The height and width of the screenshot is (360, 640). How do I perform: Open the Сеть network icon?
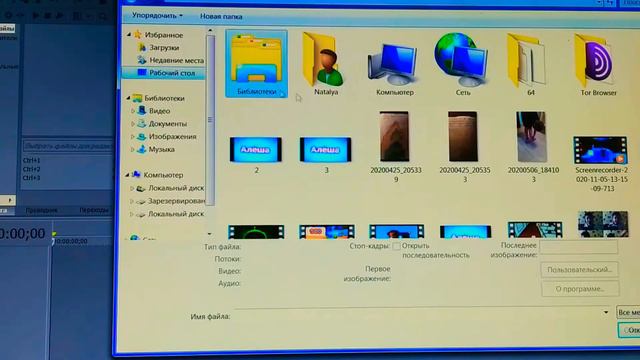462,64
